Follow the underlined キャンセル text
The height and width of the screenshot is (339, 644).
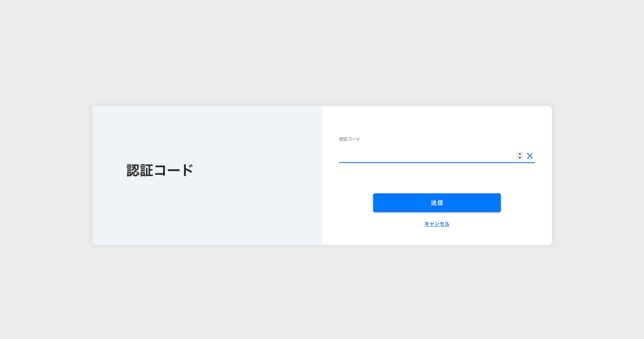pos(436,224)
